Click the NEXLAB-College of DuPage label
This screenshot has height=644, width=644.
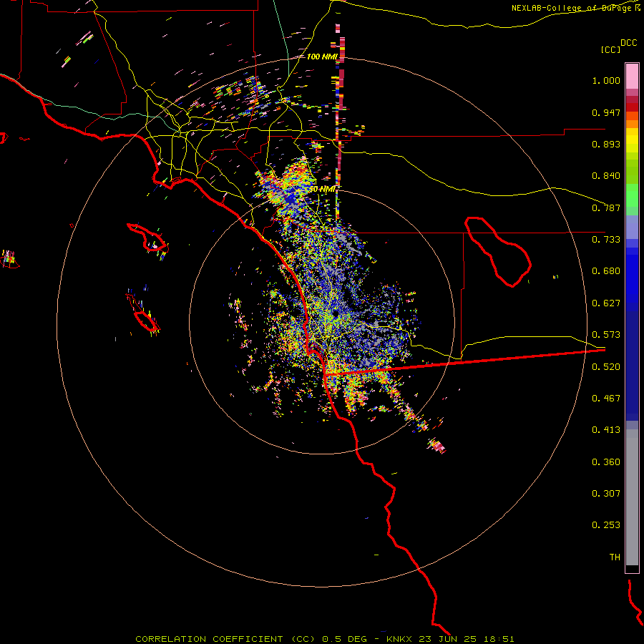(575, 8)
